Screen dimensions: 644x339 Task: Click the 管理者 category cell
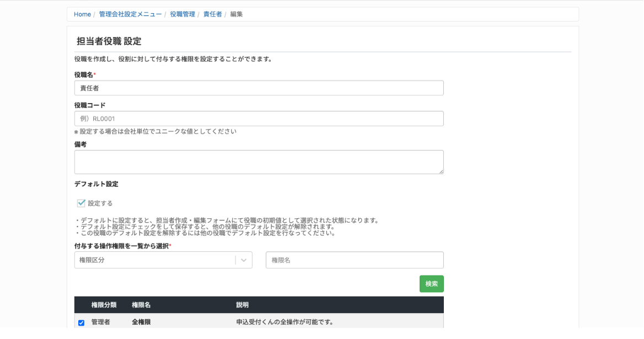100,322
